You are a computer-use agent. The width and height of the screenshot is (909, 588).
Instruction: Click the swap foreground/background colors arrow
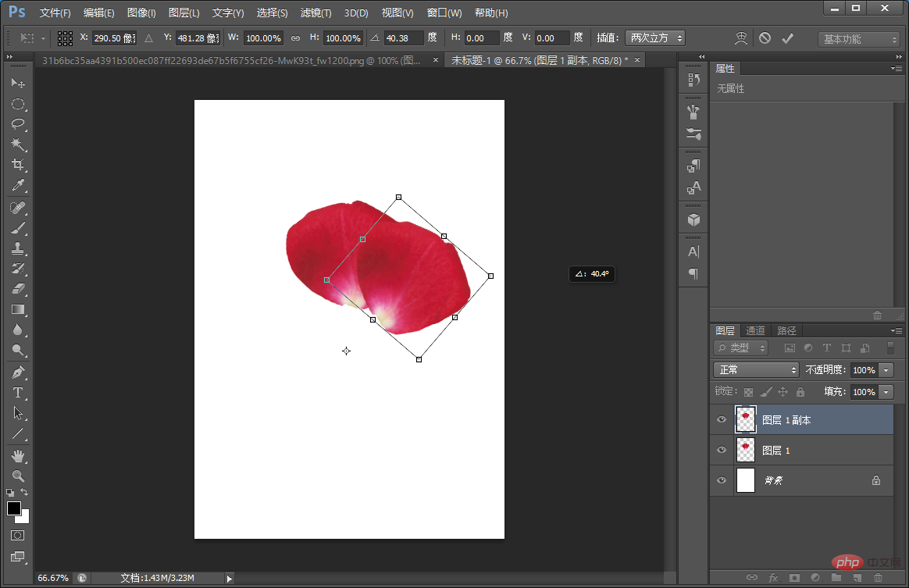point(24,492)
